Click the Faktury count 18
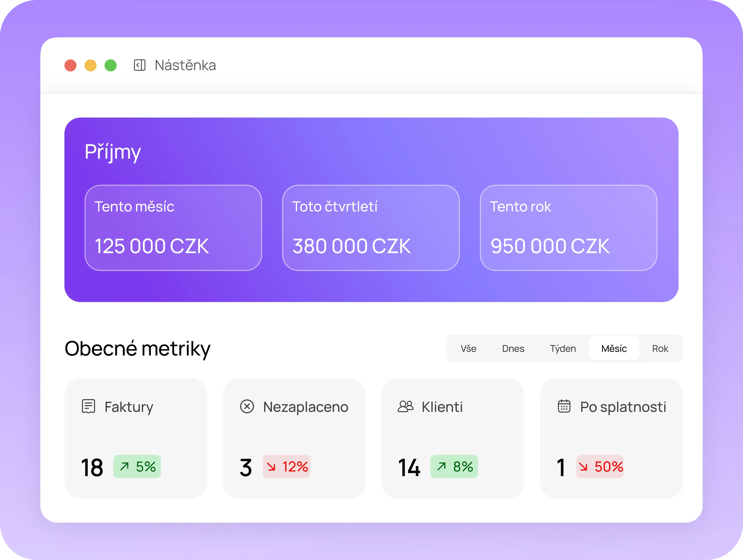The image size is (743, 560). point(92,467)
